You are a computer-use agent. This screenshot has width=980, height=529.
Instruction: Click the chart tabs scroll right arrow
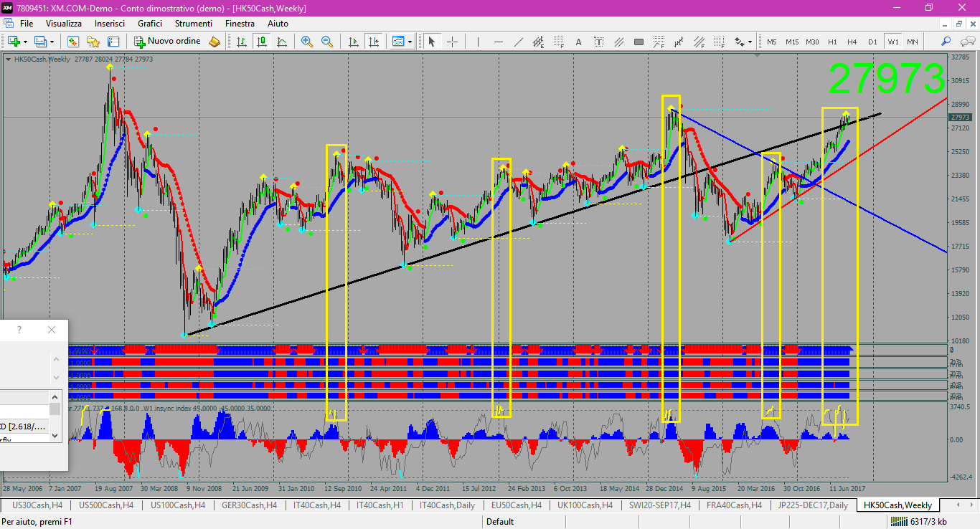click(x=971, y=505)
